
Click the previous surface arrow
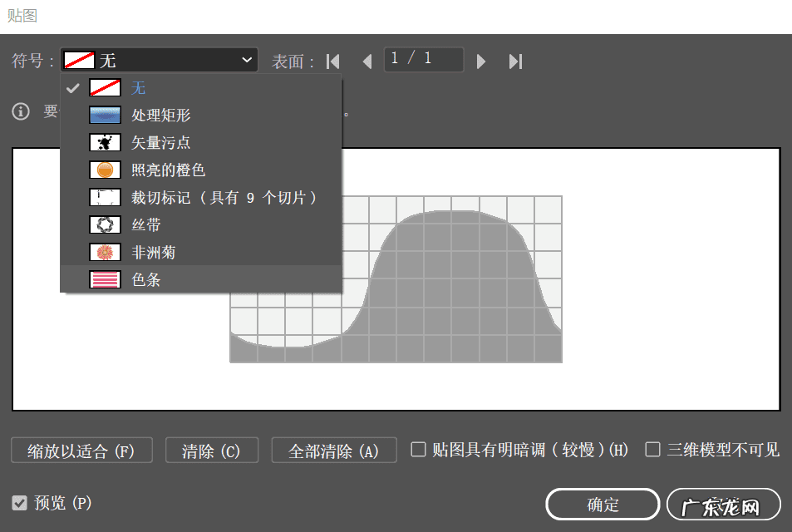368,60
